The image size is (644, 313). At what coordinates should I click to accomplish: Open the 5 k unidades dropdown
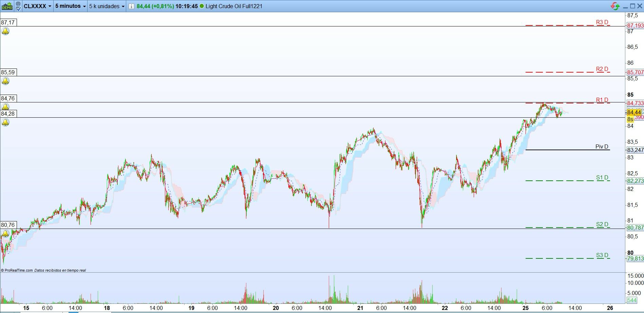click(x=107, y=6)
